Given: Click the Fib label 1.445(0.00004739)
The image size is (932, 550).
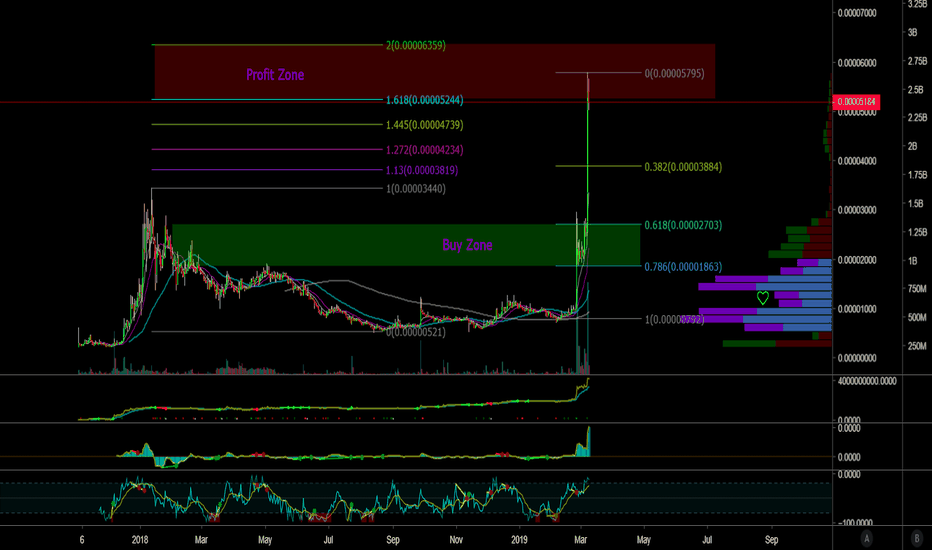Looking at the screenshot, I should [x=424, y=125].
